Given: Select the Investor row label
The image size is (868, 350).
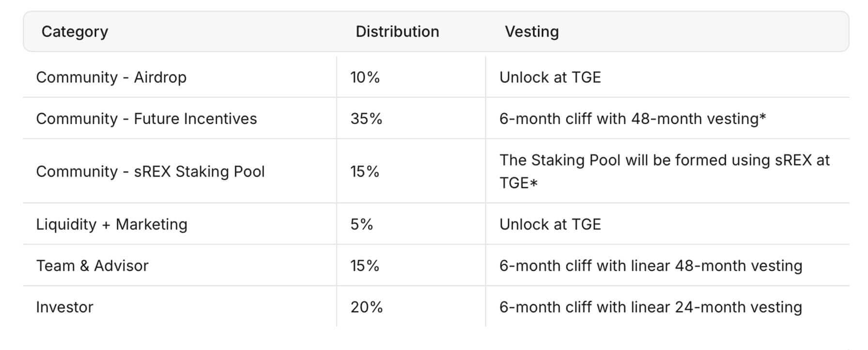Looking at the screenshot, I should (64, 307).
